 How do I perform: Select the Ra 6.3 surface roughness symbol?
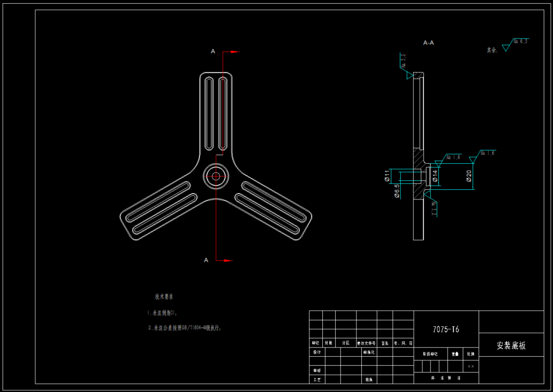(x=516, y=44)
